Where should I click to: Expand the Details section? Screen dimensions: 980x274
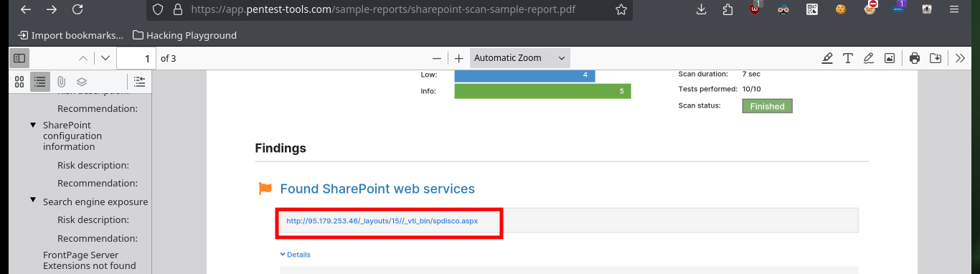295,255
